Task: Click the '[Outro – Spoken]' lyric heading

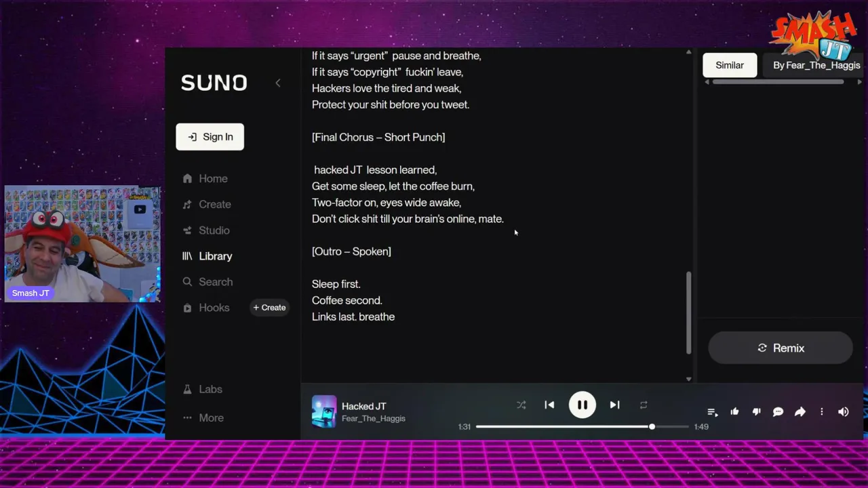Action: 351,251
